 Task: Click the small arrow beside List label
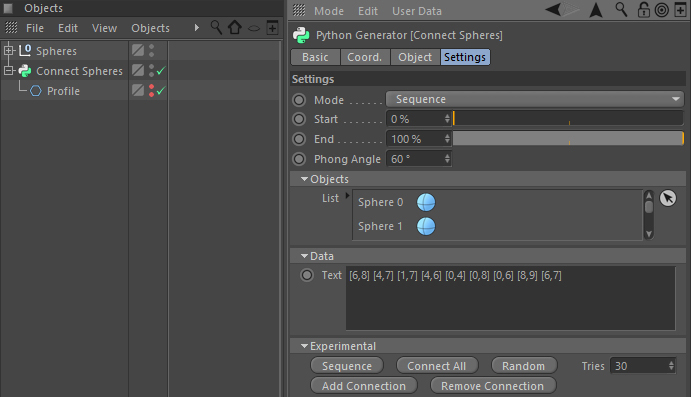click(347, 195)
